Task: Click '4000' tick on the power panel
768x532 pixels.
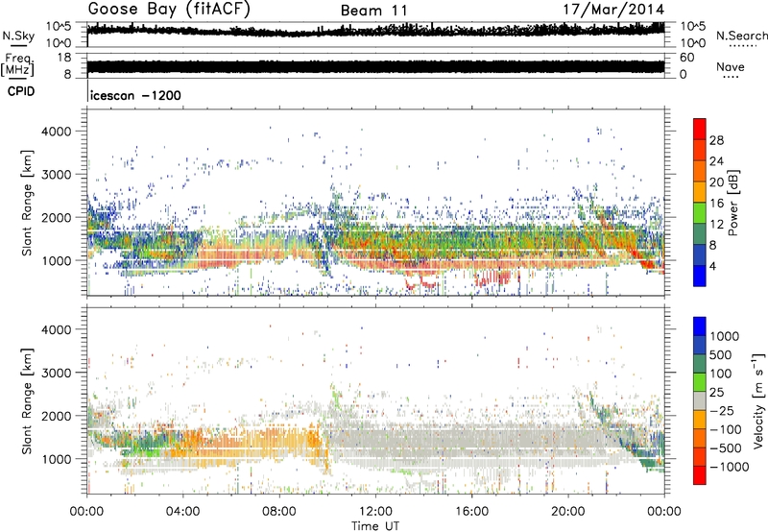Action: coord(57,132)
